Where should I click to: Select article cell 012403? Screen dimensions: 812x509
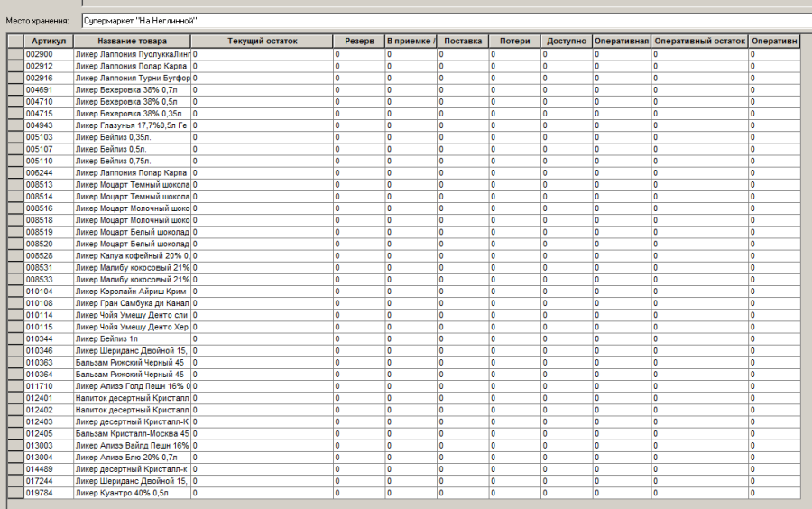click(x=49, y=421)
